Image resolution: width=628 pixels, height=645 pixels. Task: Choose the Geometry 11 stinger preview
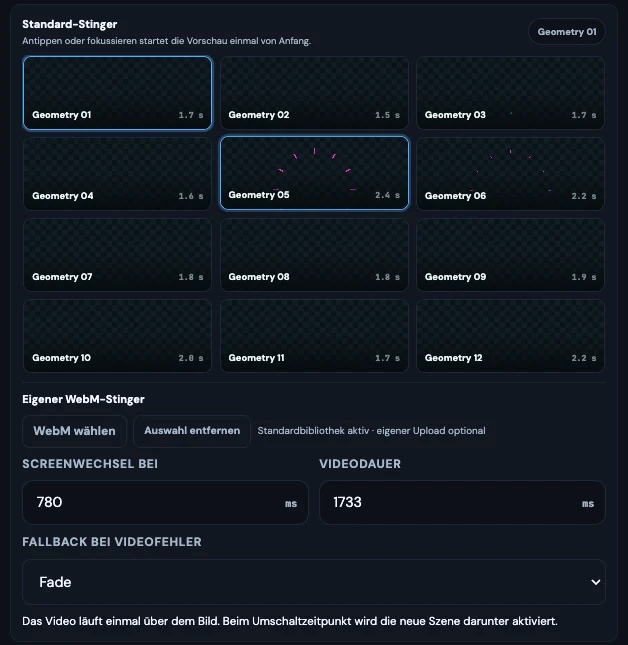(x=314, y=336)
